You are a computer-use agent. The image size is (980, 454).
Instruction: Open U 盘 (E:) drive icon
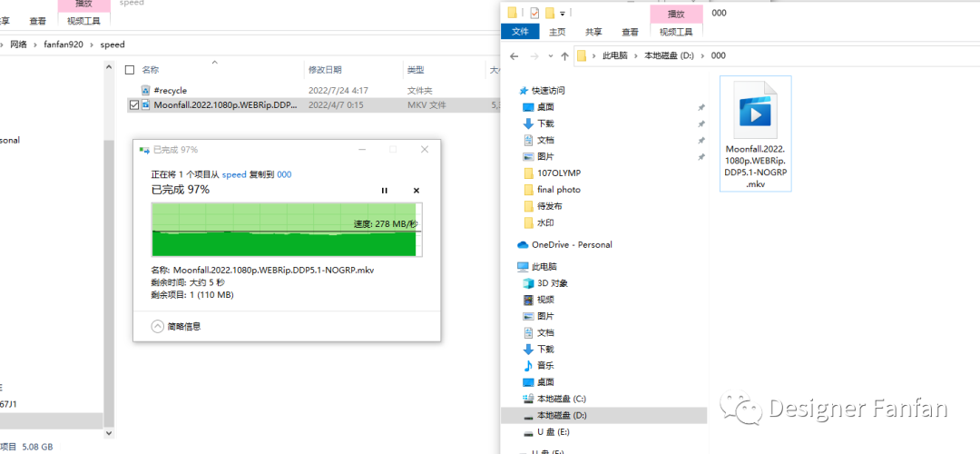tap(528, 431)
